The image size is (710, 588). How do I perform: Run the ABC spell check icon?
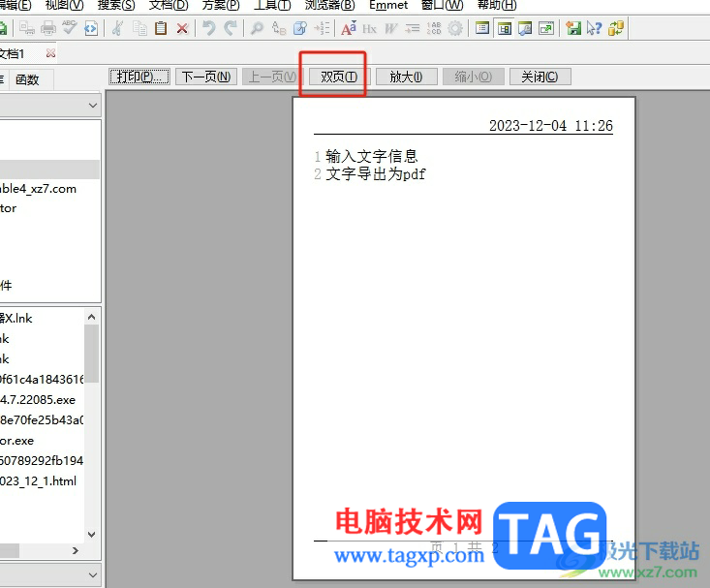[x=70, y=28]
